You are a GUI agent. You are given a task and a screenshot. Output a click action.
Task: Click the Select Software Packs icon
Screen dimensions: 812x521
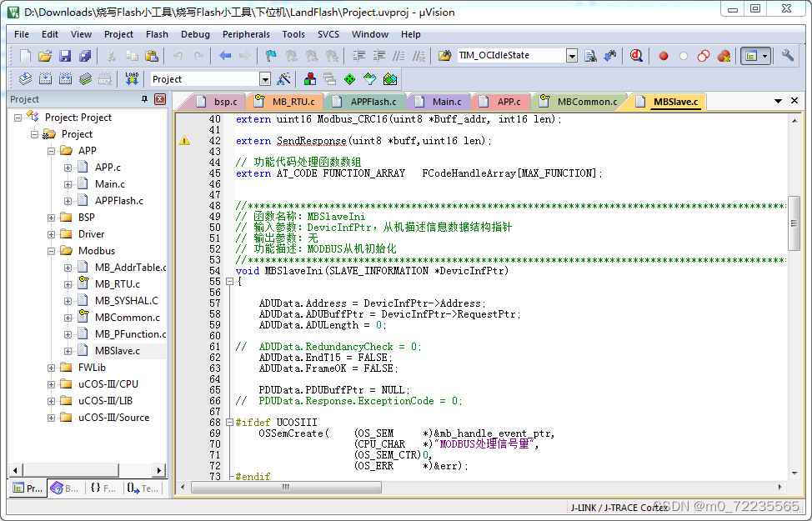(x=370, y=78)
